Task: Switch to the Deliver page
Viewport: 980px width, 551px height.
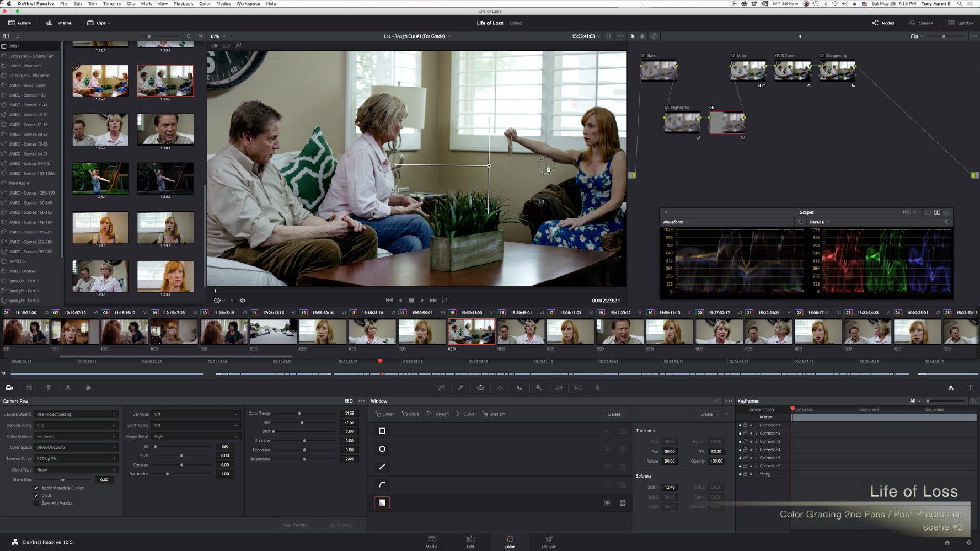Action: (x=549, y=542)
